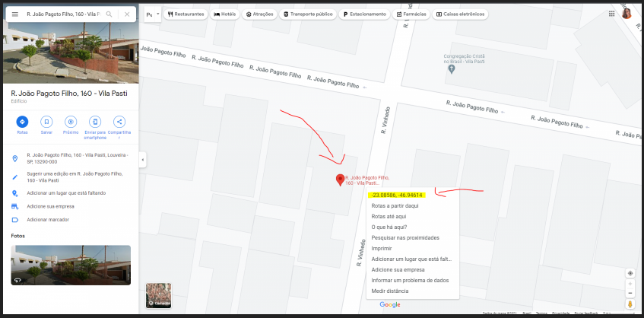Collapse the side panel arrow
Viewport: 644px width, 318px height.
143,160
